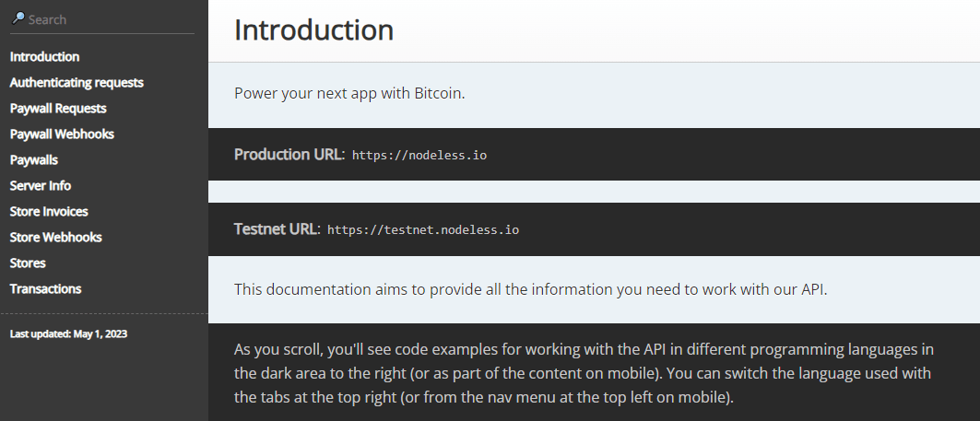Click the magnifying glass search icon
980x421 pixels.
click(x=18, y=18)
